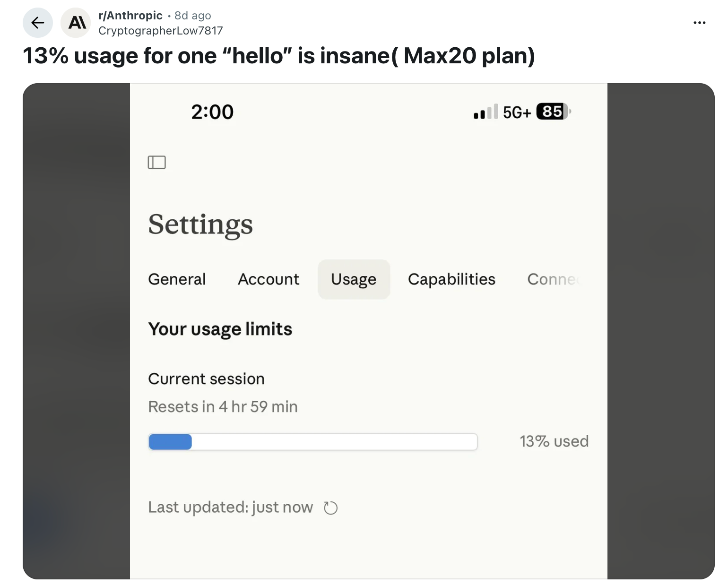The image size is (728, 586).
Task: Click the Settings heading in the image
Action: tap(200, 224)
